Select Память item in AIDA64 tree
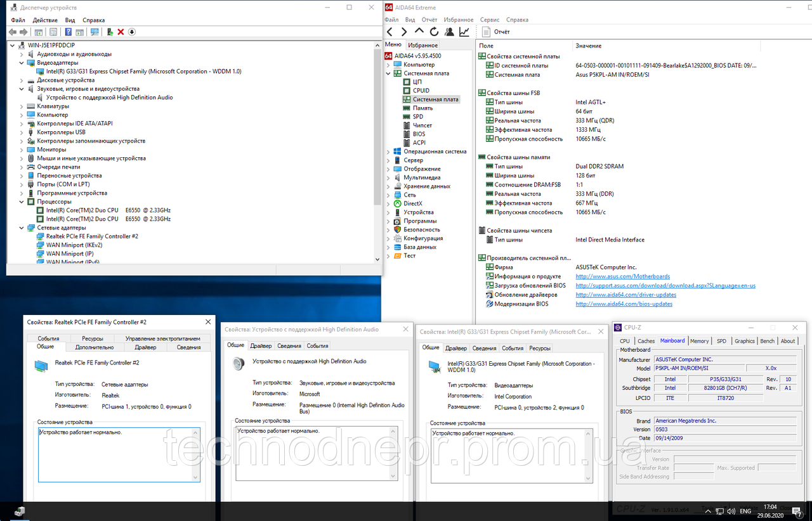This screenshot has height=521, width=812. [422, 108]
